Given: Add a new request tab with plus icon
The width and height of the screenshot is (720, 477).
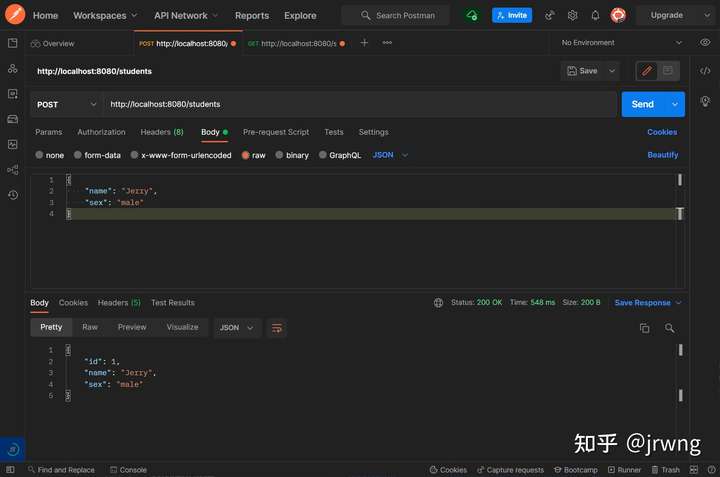Looking at the screenshot, I should tap(364, 43).
